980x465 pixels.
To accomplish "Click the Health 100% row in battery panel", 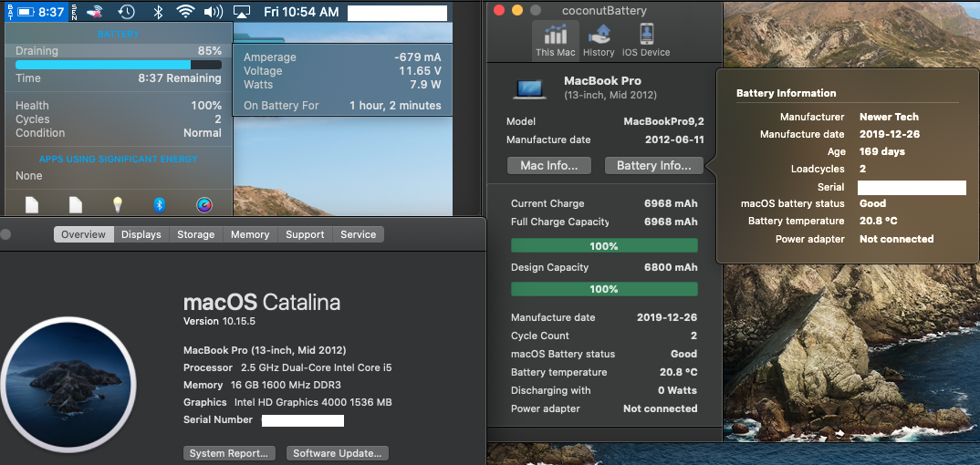I will click(118, 106).
